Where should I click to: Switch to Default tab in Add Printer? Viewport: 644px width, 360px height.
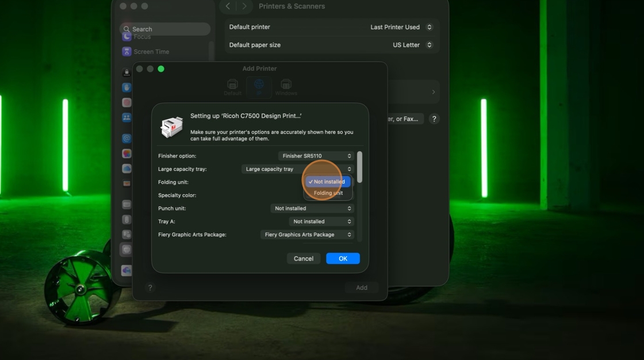(232, 87)
